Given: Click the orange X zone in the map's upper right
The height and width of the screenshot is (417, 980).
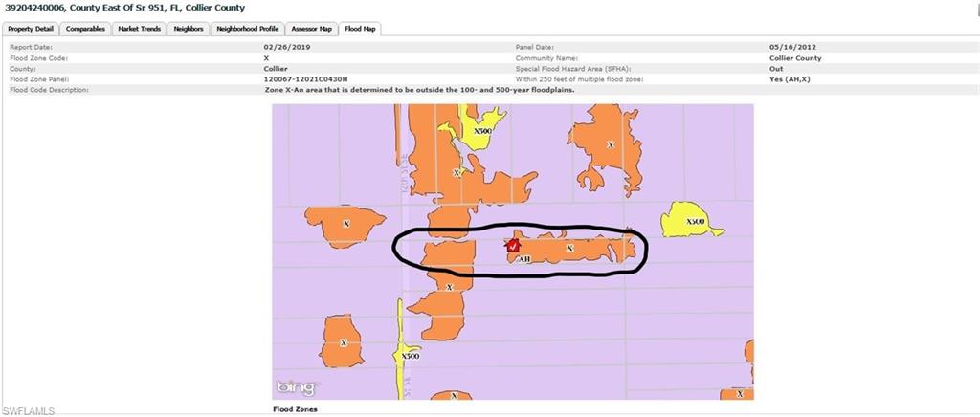Looking at the screenshot, I should click(610, 145).
